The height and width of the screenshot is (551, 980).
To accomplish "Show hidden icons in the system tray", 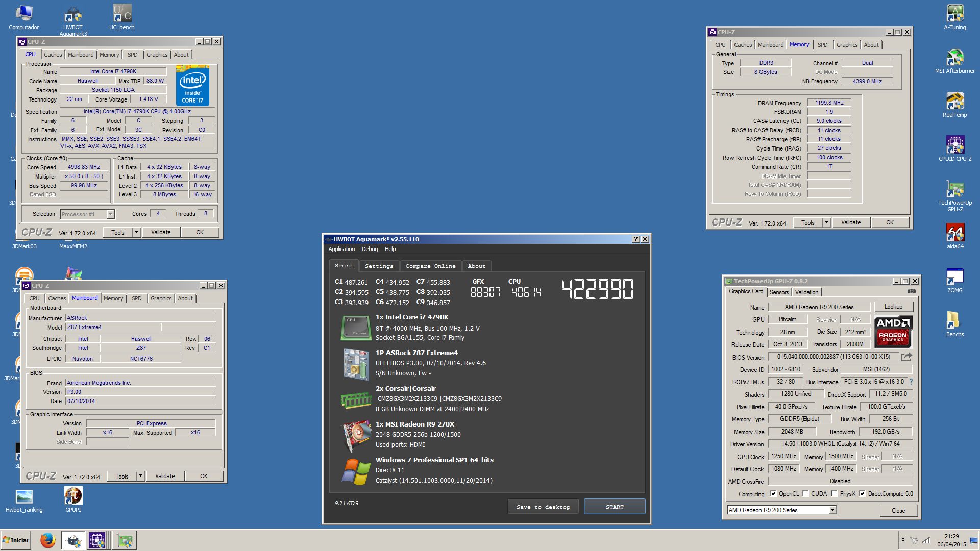I will 903,540.
